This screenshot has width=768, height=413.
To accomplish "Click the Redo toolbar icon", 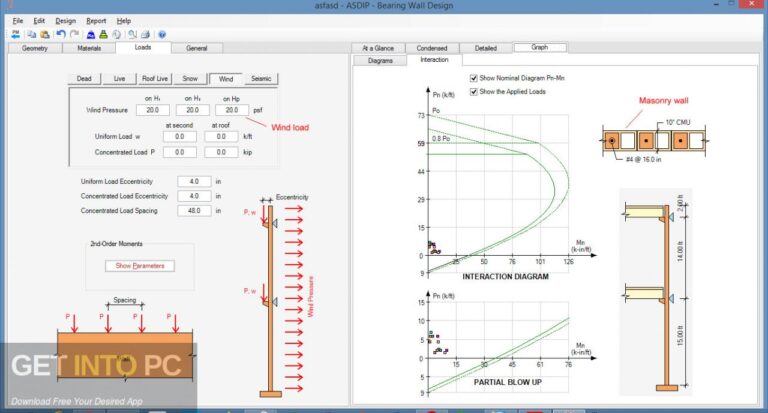I will click(74, 34).
